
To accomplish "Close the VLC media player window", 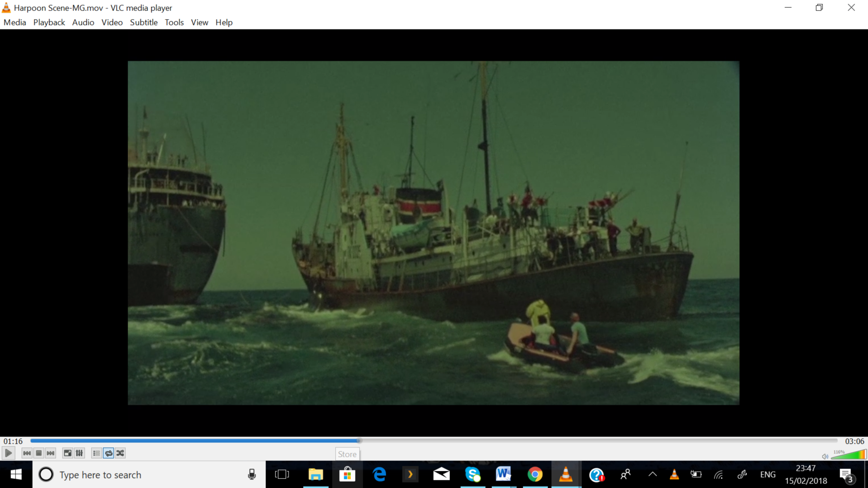I will coord(852,8).
